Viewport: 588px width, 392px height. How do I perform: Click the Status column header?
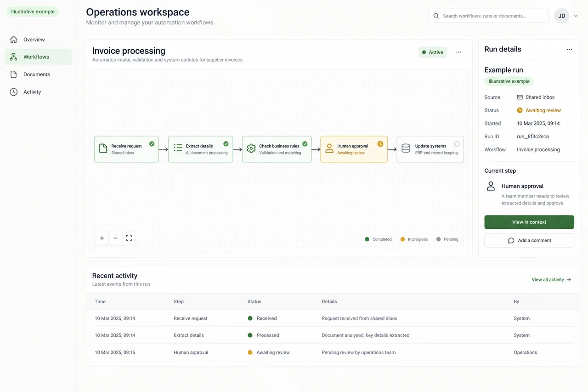[x=254, y=302]
